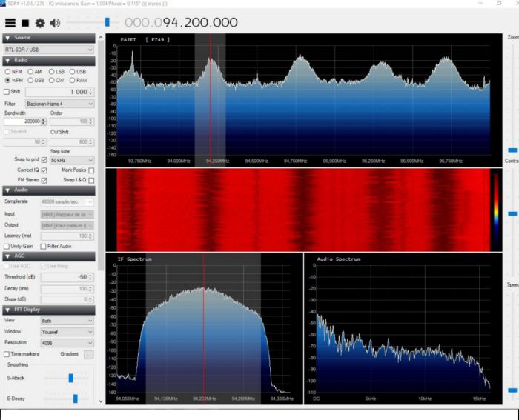This screenshot has width=519, height=420.
Task: Click the volume slider handle
Action: point(107,22)
